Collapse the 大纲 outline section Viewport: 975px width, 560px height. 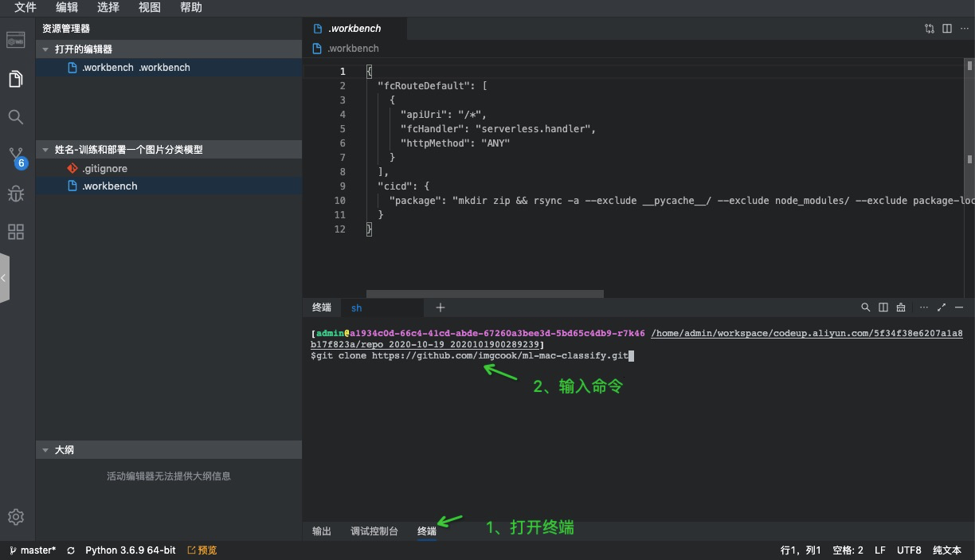pyautogui.click(x=45, y=450)
